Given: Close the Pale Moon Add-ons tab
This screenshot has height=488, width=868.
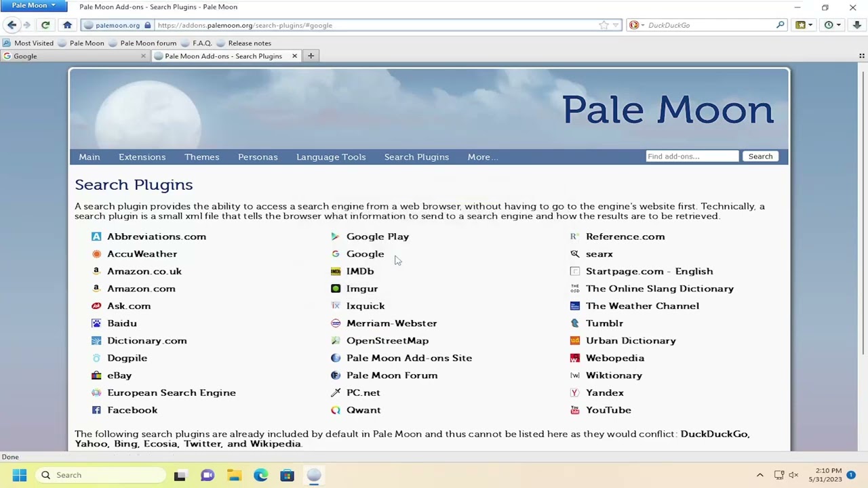Looking at the screenshot, I should coord(294,56).
